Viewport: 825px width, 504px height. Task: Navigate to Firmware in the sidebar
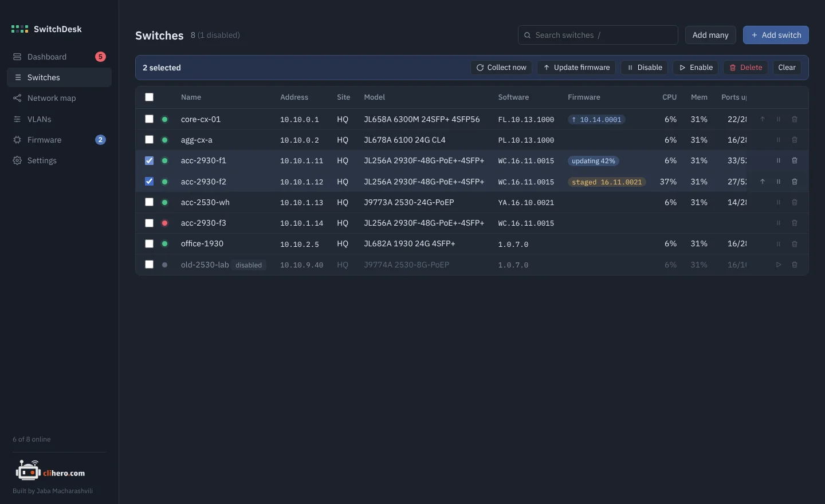click(x=59, y=140)
